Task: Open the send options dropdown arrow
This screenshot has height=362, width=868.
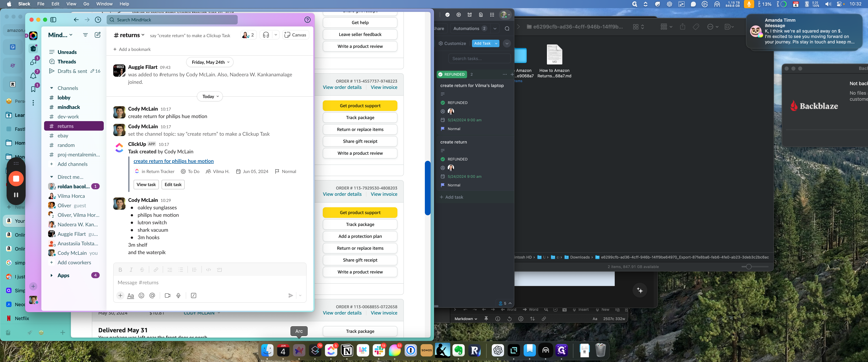Action: (x=300, y=295)
